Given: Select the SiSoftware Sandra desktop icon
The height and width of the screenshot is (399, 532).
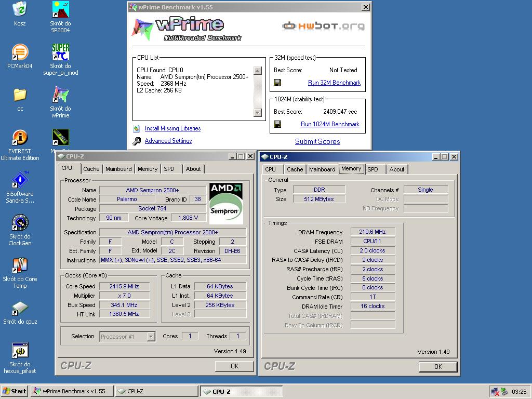Looking at the screenshot, I should pos(20,180).
